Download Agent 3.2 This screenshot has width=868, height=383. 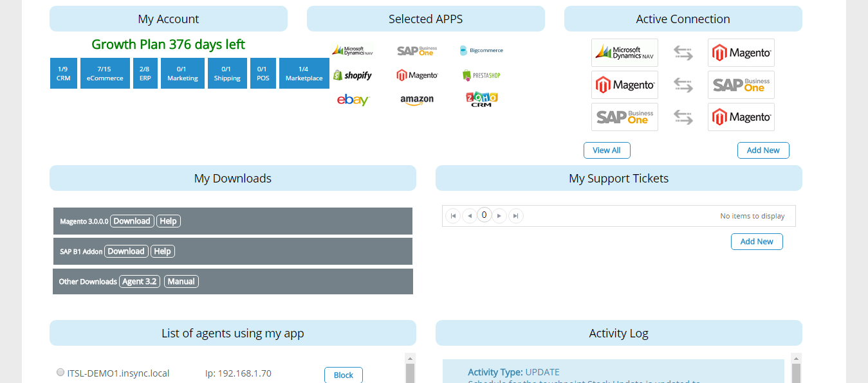(x=140, y=281)
